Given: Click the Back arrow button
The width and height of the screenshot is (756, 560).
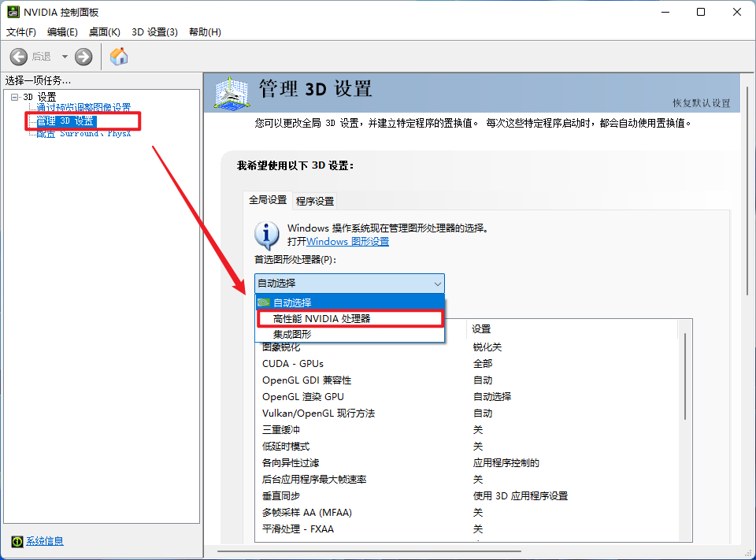Looking at the screenshot, I should coord(19,57).
